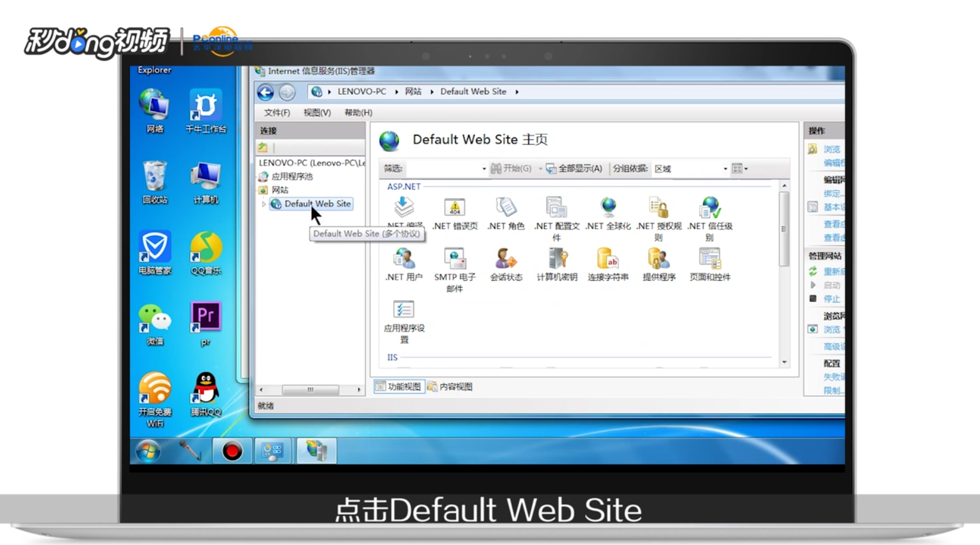Open the .NET 信任级别 feature icon
The width and height of the screenshot is (980, 545).
pyautogui.click(x=710, y=207)
